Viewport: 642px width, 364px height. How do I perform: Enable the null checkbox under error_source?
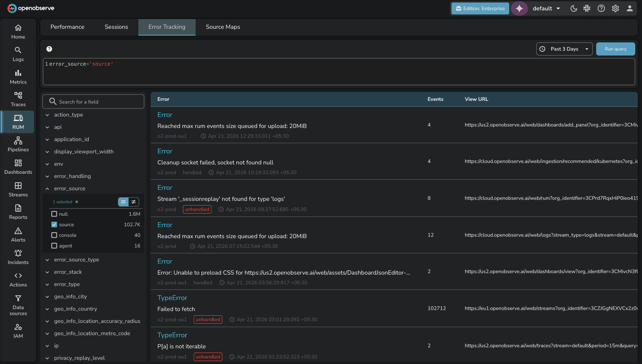[x=54, y=214]
